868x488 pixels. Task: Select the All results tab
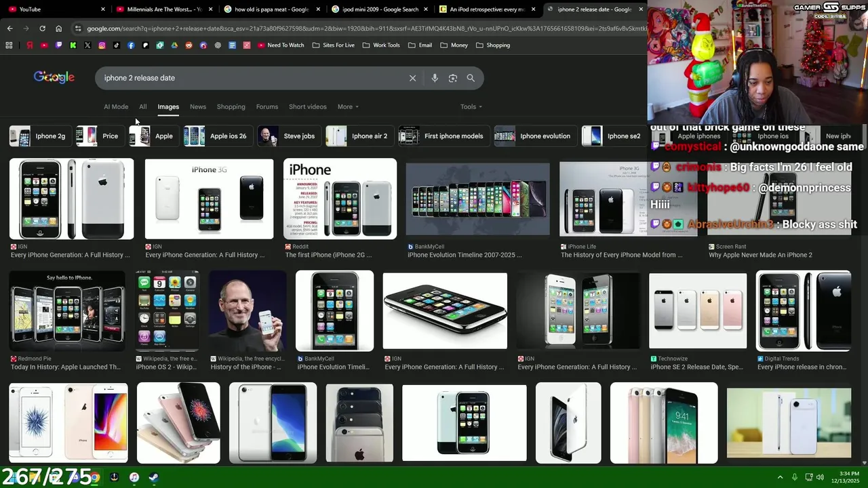[x=143, y=106]
